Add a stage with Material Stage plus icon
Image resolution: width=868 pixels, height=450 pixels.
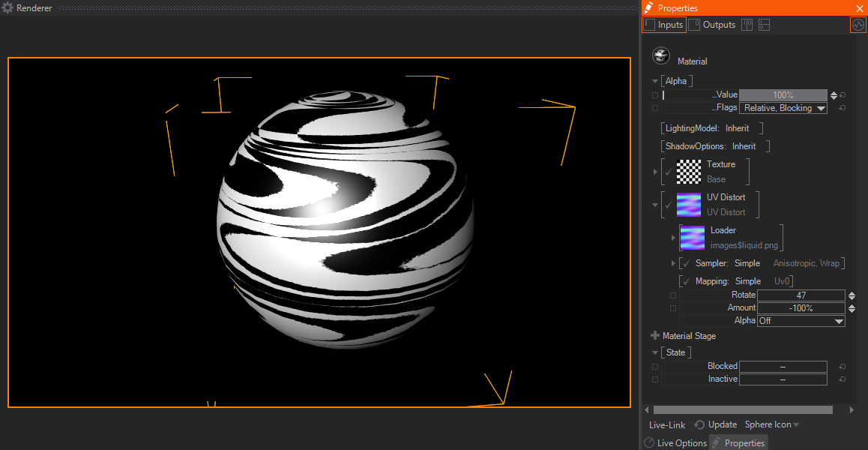[x=655, y=336]
